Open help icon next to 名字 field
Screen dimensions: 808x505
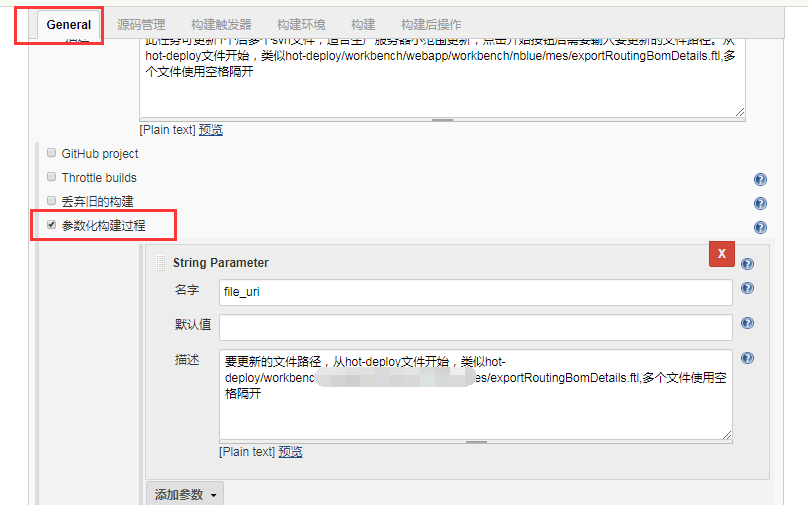tap(747, 289)
